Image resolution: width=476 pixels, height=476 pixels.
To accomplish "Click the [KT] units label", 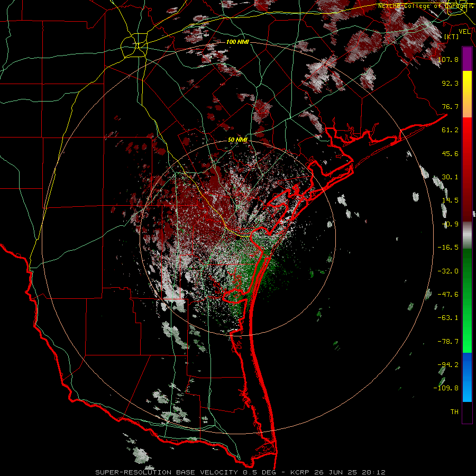I will click(452, 36).
